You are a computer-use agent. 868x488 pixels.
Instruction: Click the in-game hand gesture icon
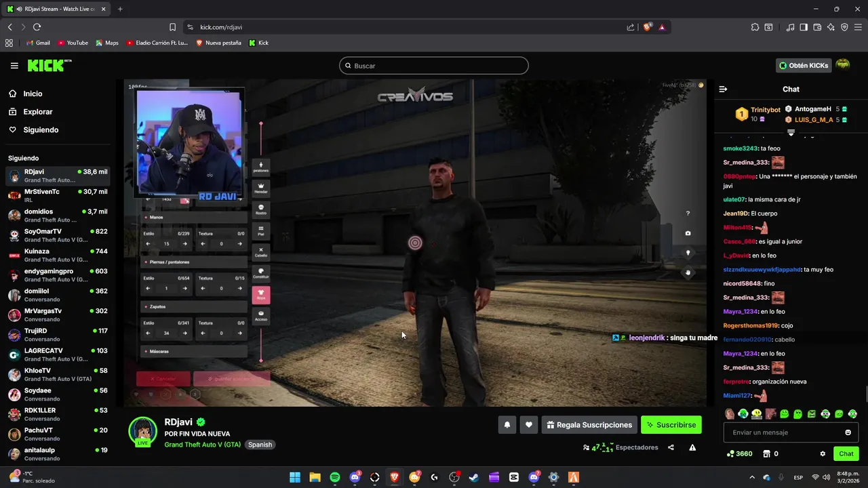point(688,272)
